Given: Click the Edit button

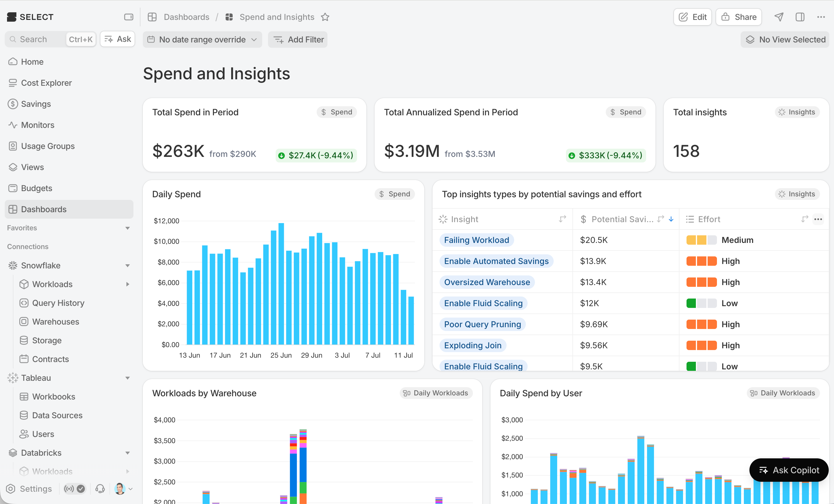Looking at the screenshot, I should (693, 17).
